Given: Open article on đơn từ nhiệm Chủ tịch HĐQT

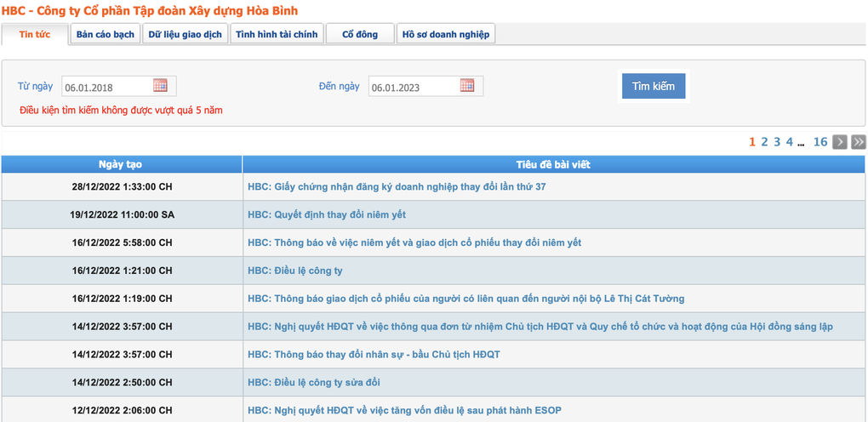Looking at the screenshot, I should [540, 326].
